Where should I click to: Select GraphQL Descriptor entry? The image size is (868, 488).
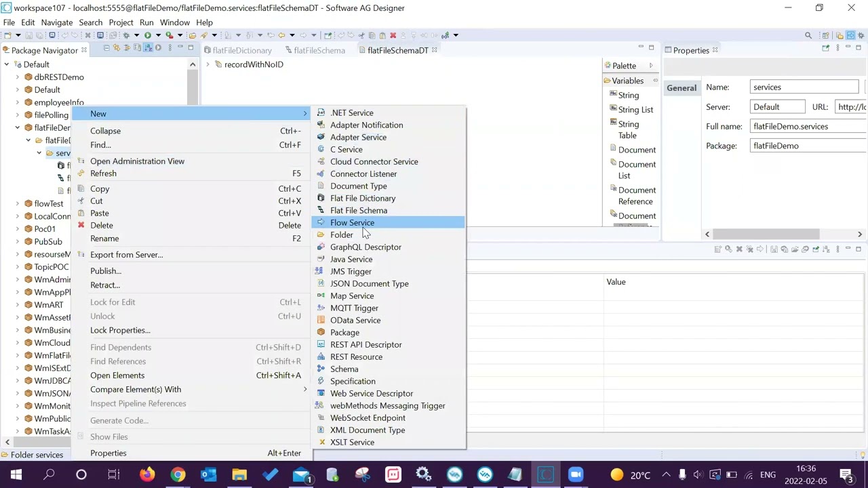click(389, 247)
